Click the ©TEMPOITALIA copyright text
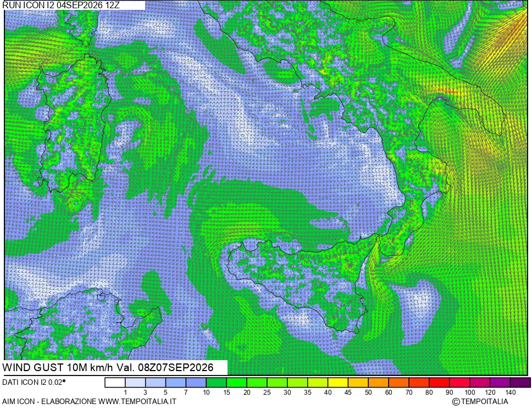532x409 pixels. pos(480,401)
